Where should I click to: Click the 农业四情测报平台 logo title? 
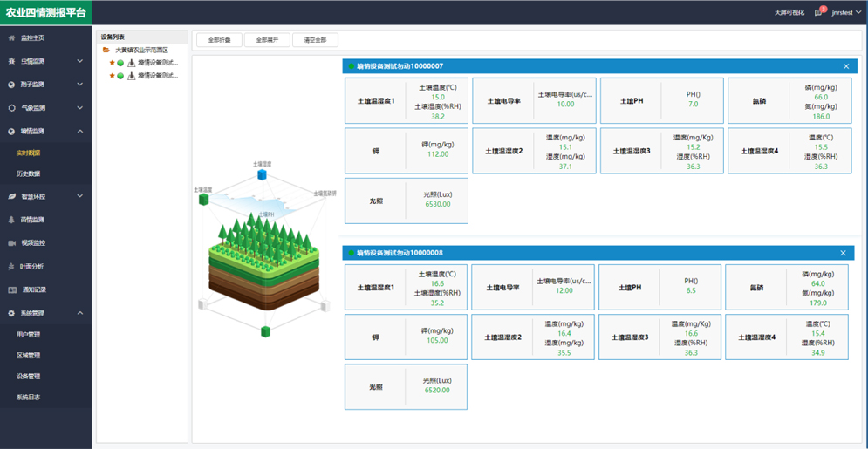[46, 13]
